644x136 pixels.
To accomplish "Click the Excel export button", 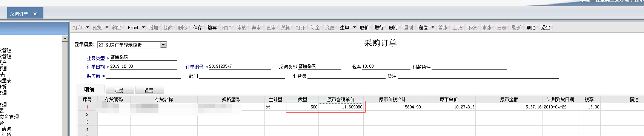I will point(133,28).
